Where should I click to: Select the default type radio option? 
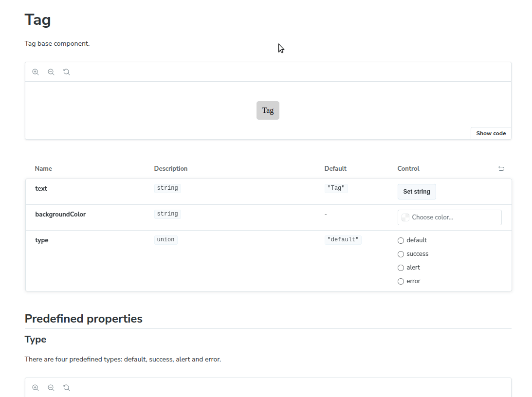click(x=401, y=240)
